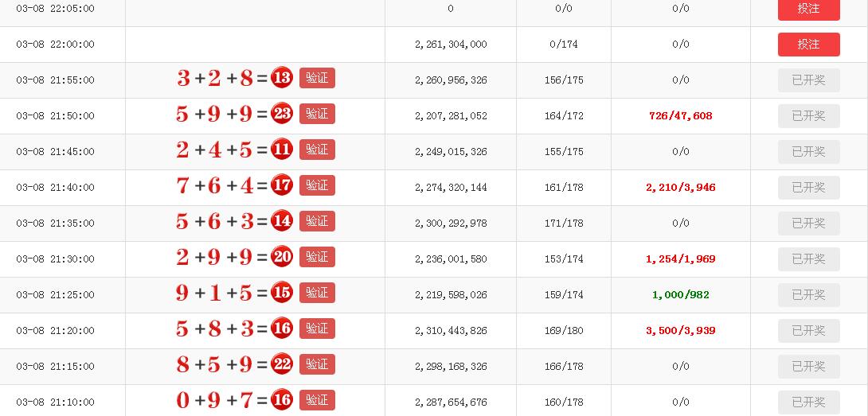The height and width of the screenshot is (416, 868).
Task: Verify the 5+8+3=16 result
Action: [x=317, y=329]
